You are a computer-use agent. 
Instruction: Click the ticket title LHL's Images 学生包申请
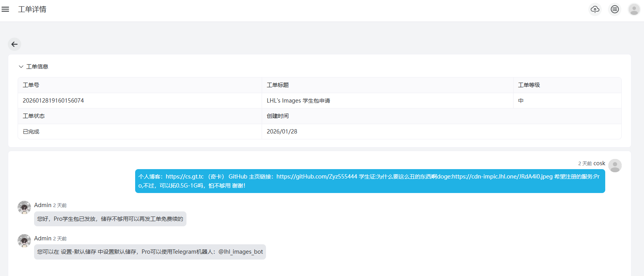298,101
